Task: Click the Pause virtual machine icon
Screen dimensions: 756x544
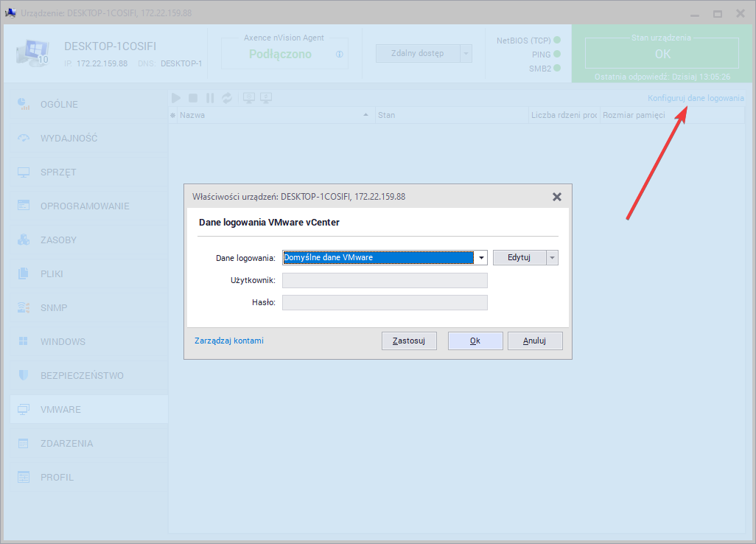Action: [210, 98]
